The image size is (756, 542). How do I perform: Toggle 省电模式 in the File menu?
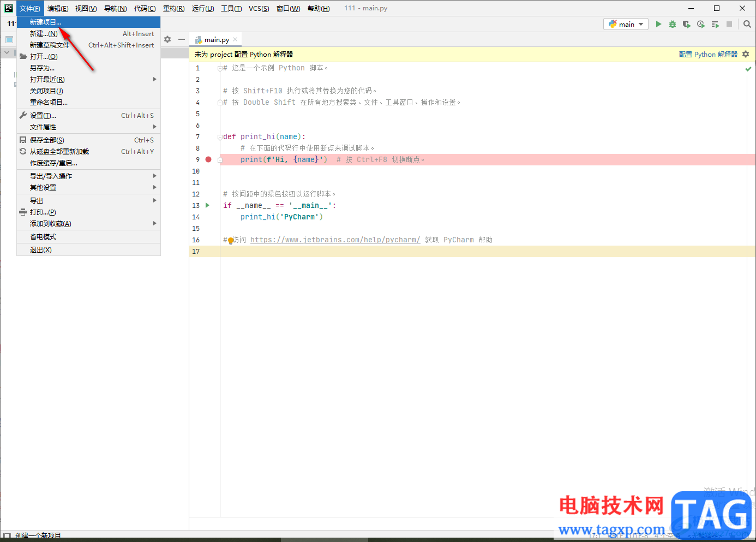(88, 237)
